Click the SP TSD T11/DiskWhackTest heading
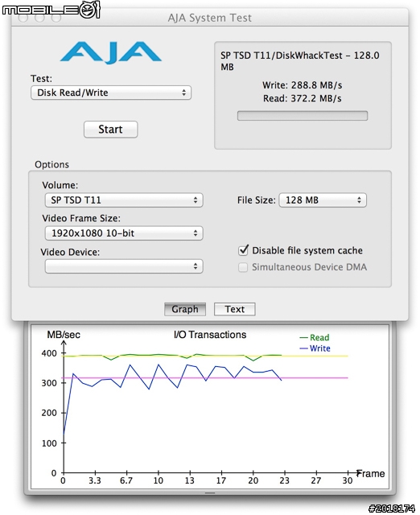Screen dimensions: 420x515 300,61
